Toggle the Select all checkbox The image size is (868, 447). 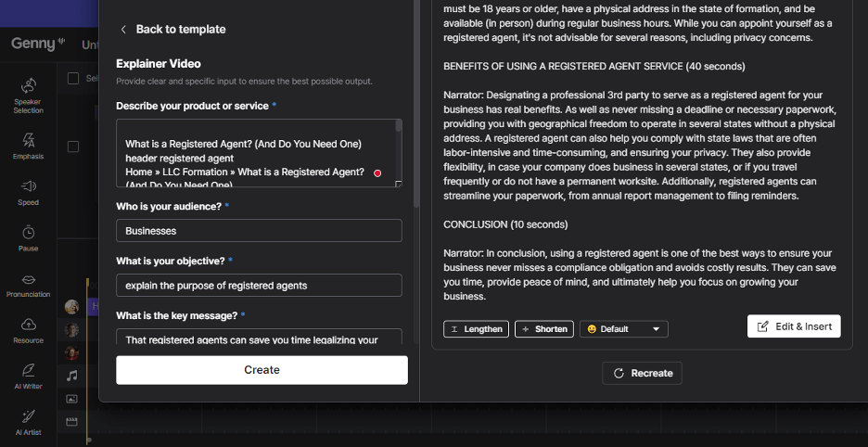coord(73,79)
